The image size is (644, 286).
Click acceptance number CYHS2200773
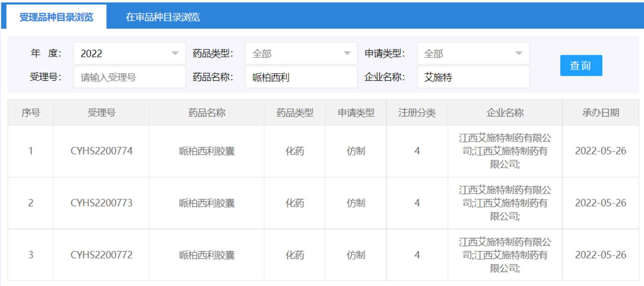coord(101,203)
